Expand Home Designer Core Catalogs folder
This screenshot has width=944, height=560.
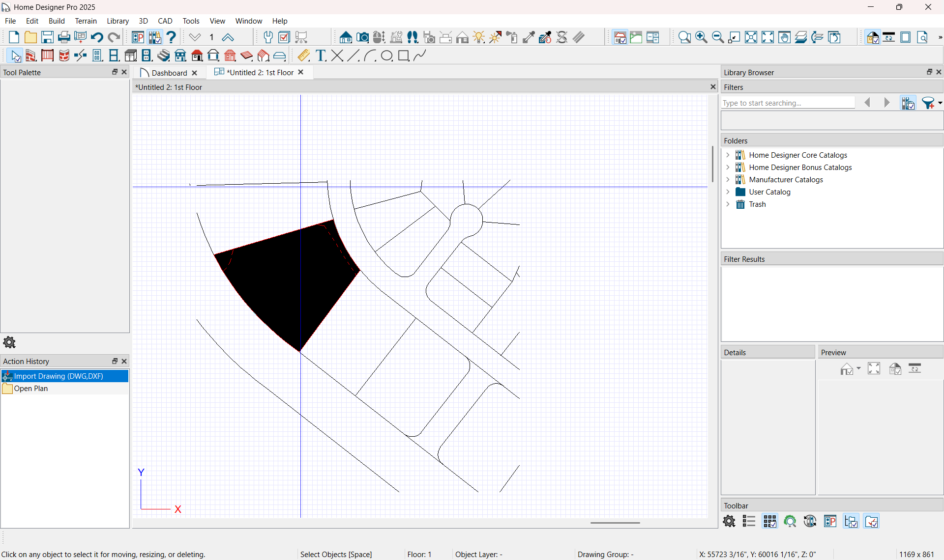tap(728, 155)
